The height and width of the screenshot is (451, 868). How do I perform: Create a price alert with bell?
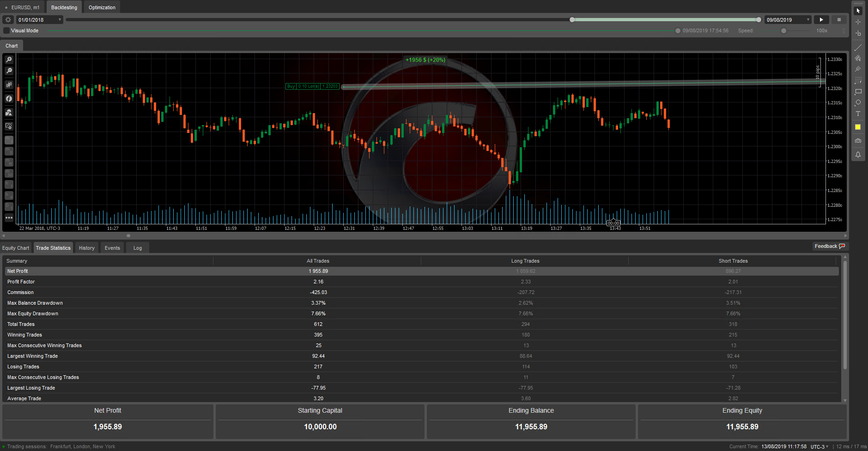click(x=858, y=155)
